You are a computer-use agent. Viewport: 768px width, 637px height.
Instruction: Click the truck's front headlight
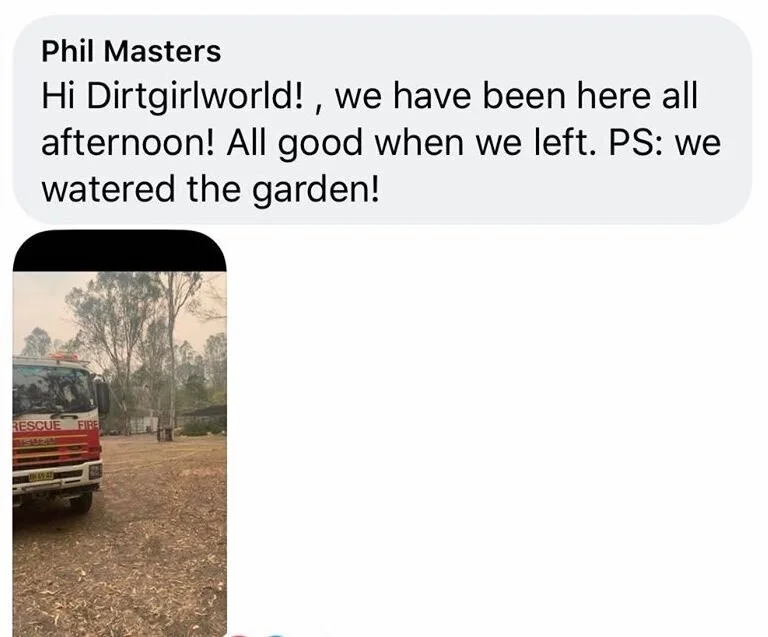(x=95, y=472)
